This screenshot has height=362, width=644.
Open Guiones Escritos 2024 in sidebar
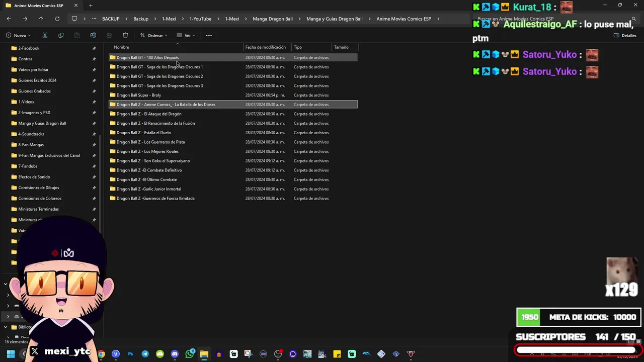(37, 80)
